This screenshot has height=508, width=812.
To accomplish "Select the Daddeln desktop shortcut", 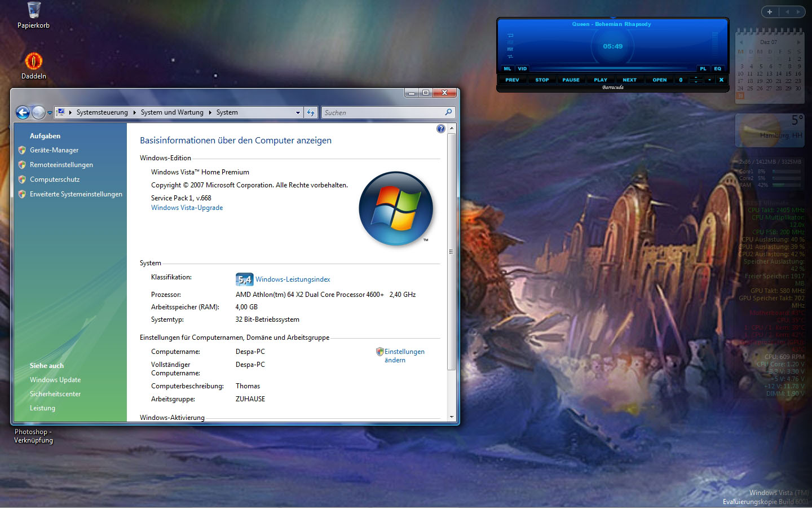I will coord(34,65).
